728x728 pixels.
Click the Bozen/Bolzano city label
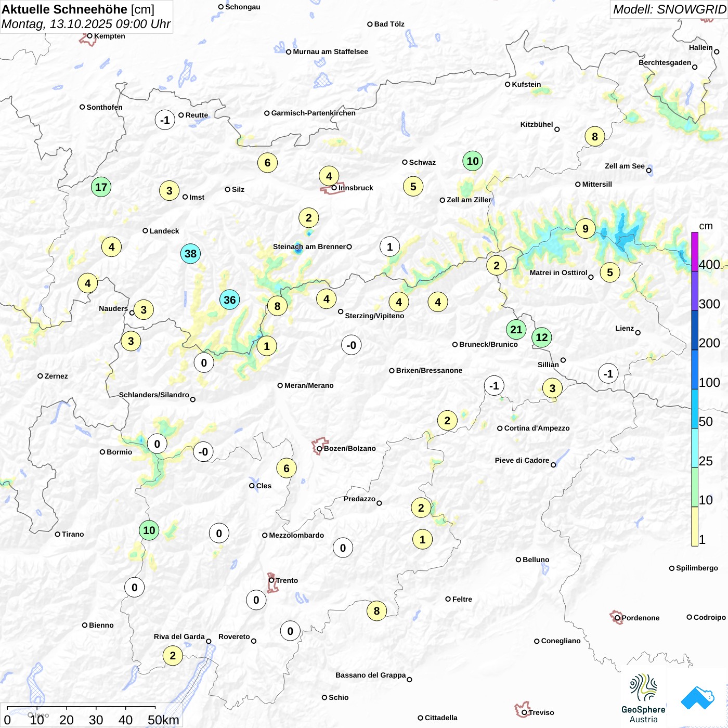[x=350, y=448]
